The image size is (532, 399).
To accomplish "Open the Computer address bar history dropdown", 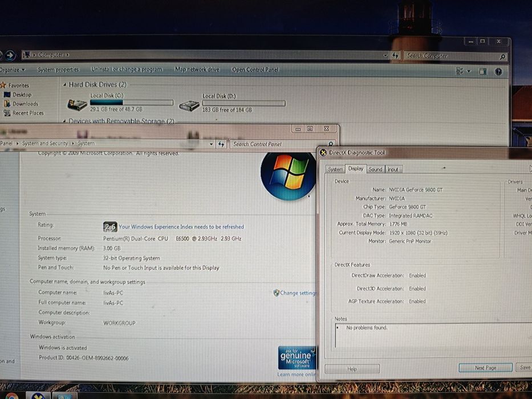I will [385, 55].
